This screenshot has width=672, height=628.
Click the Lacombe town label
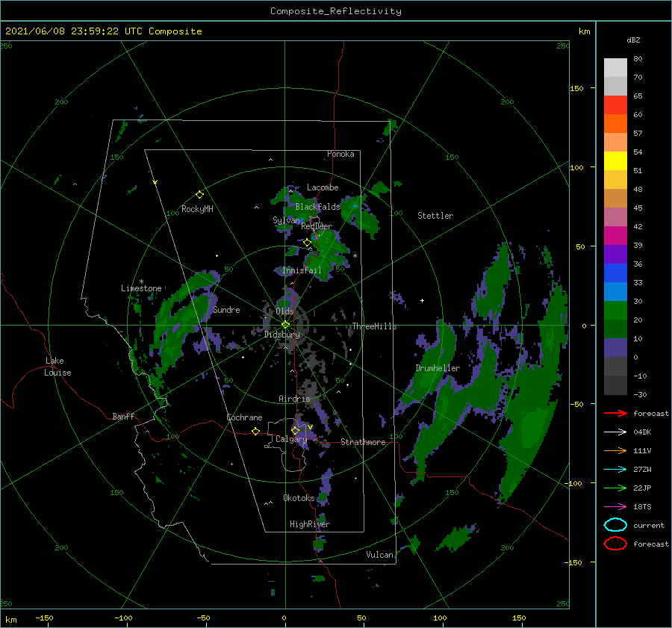[323, 187]
